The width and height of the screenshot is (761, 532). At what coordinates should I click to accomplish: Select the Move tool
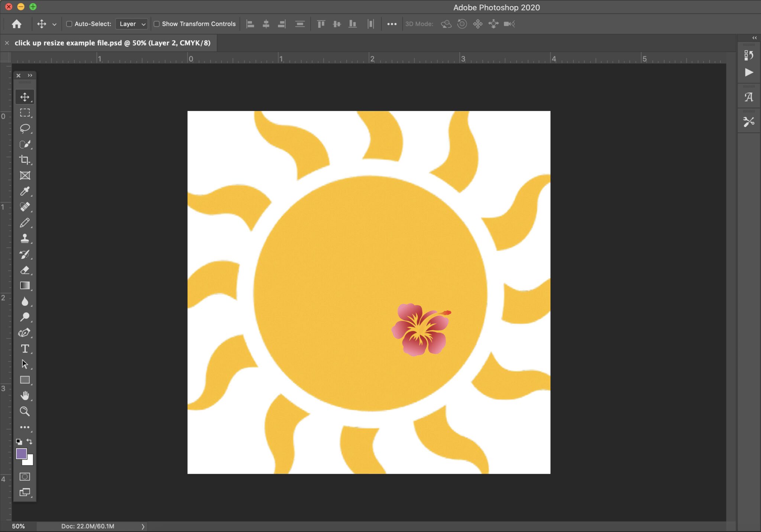pyautogui.click(x=25, y=97)
